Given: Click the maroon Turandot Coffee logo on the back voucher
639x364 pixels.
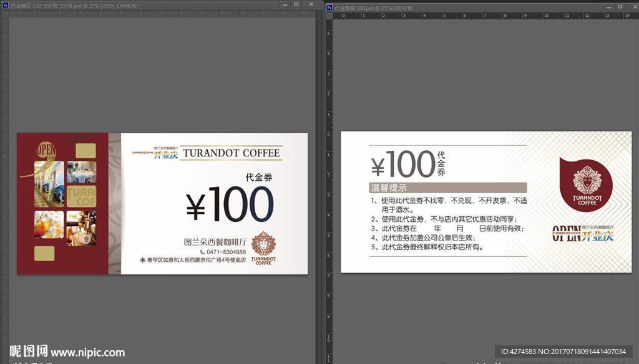Looking at the screenshot, I should click(587, 185).
